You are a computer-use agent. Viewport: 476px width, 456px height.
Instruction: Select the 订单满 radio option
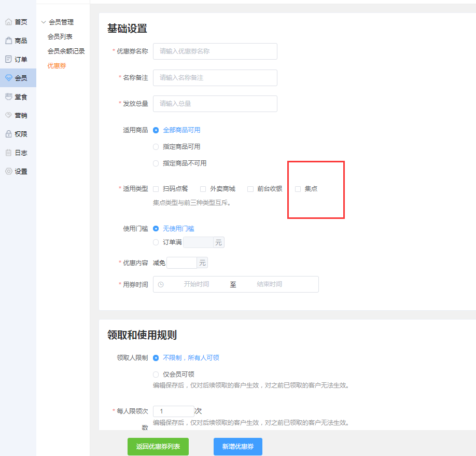click(156, 242)
